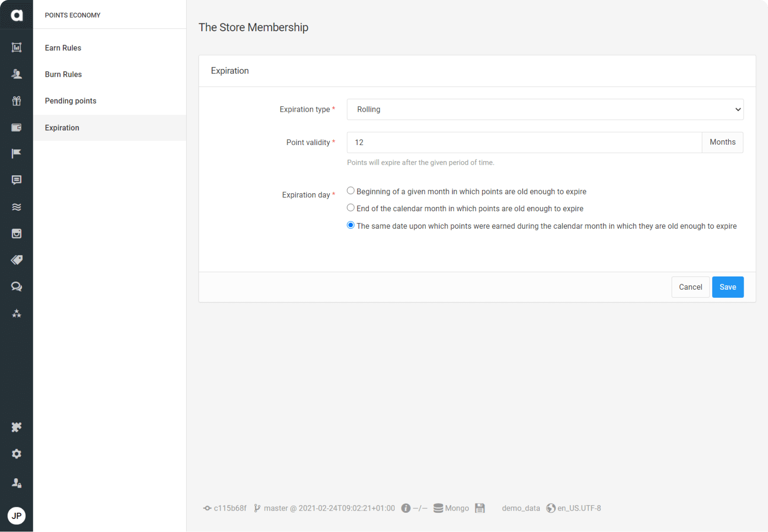
Task: Select the customers icon in sidebar
Action: 16,74
